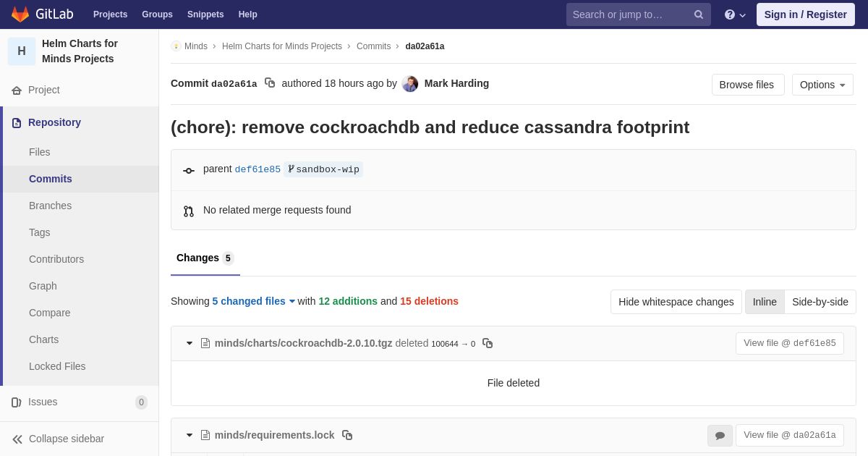Copy the minds/requirements.lock file path
This screenshot has width=868, height=456.
pyautogui.click(x=347, y=435)
